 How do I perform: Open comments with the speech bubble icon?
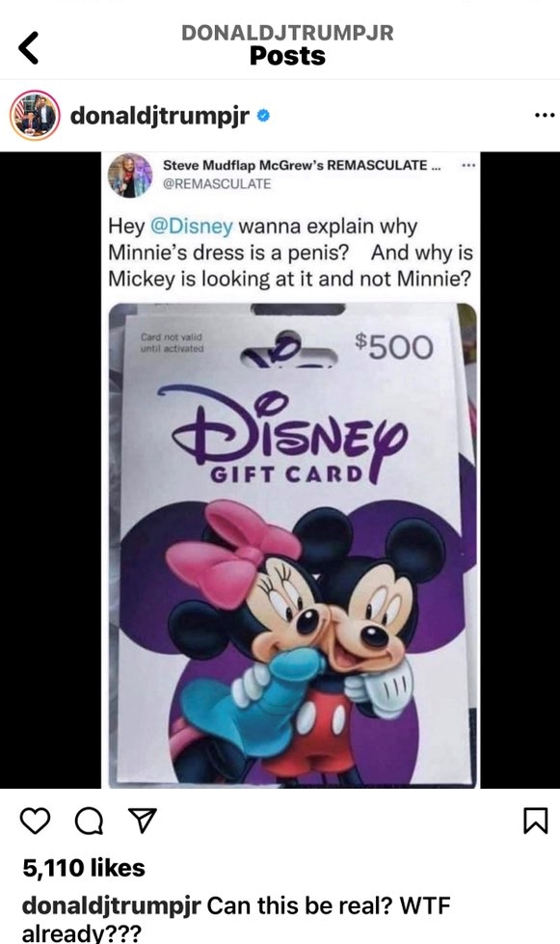[89, 821]
